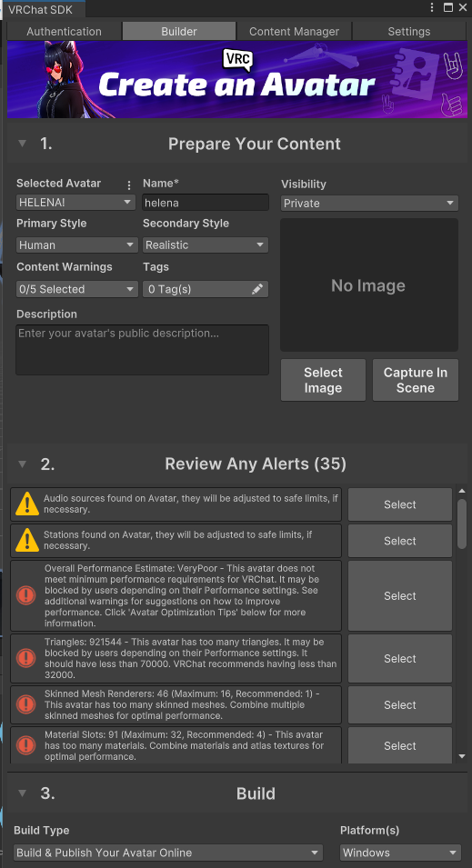Click the pencil icon to edit tags
This screenshot has height=868, width=472.
tap(257, 289)
